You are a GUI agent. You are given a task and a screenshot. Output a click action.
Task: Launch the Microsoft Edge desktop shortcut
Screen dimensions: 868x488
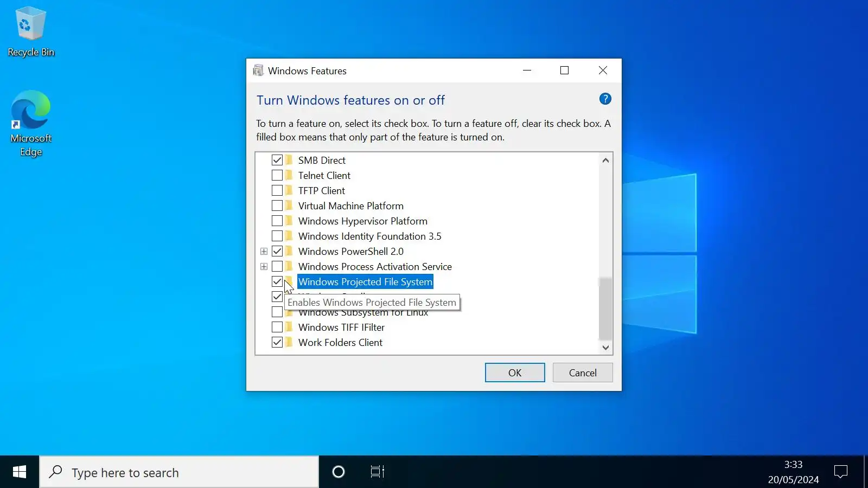[31, 124]
